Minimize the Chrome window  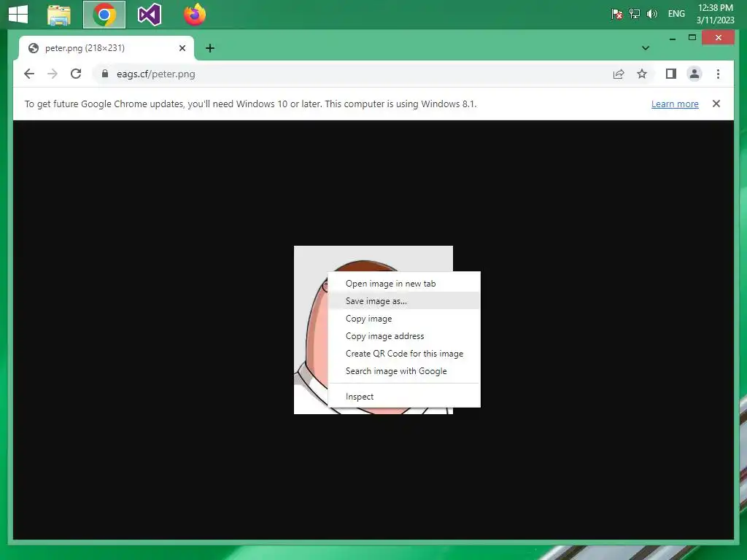point(672,38)
